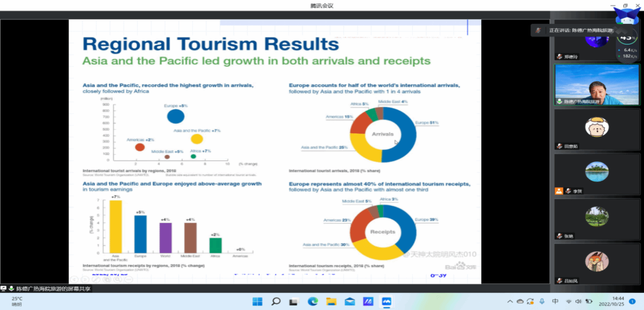Open Microsoft Edge from the taskbar

tap(313, 301)
